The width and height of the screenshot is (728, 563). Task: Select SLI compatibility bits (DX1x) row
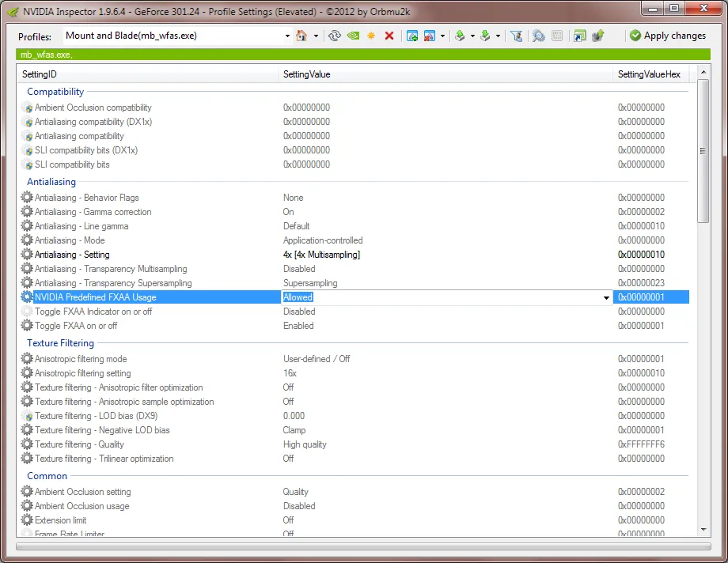(x=355, y=150)
